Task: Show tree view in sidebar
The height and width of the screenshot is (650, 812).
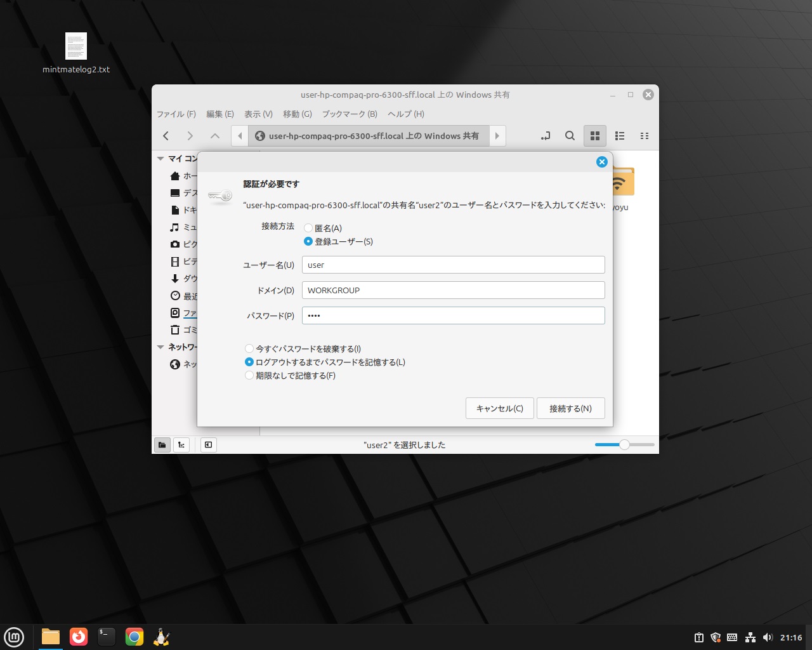Action: (181, 445)
